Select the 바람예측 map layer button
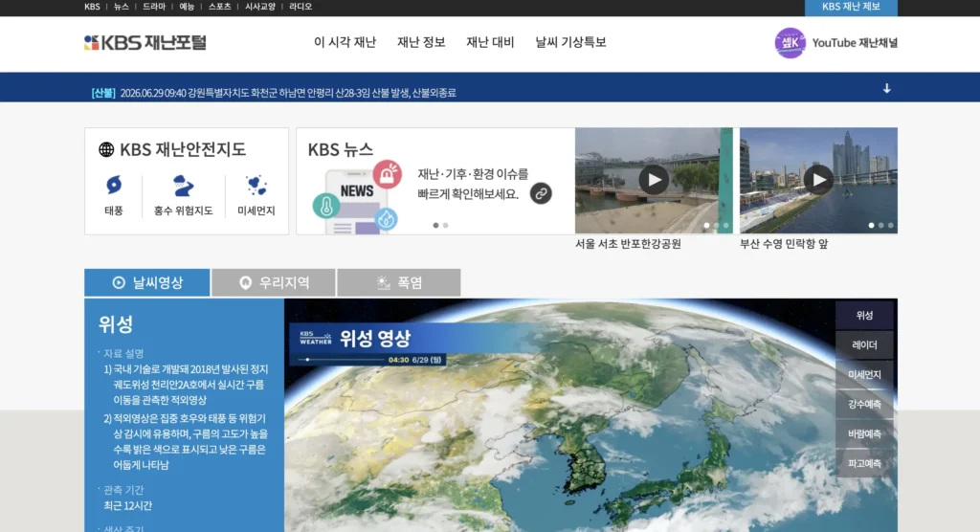 pyautogui.click(x=864, y=433)
